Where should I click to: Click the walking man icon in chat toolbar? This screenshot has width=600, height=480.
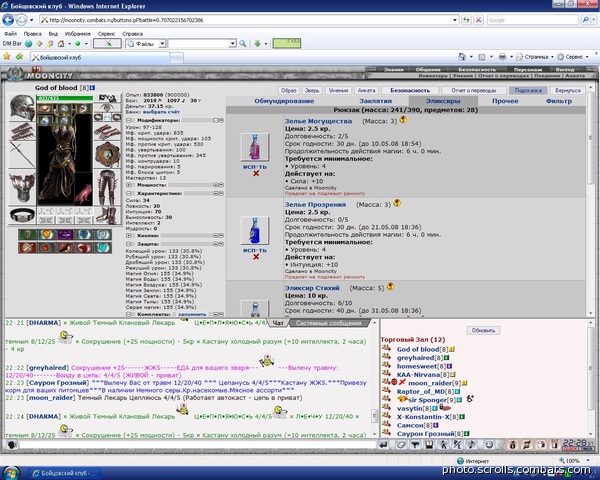click(443, 445)
